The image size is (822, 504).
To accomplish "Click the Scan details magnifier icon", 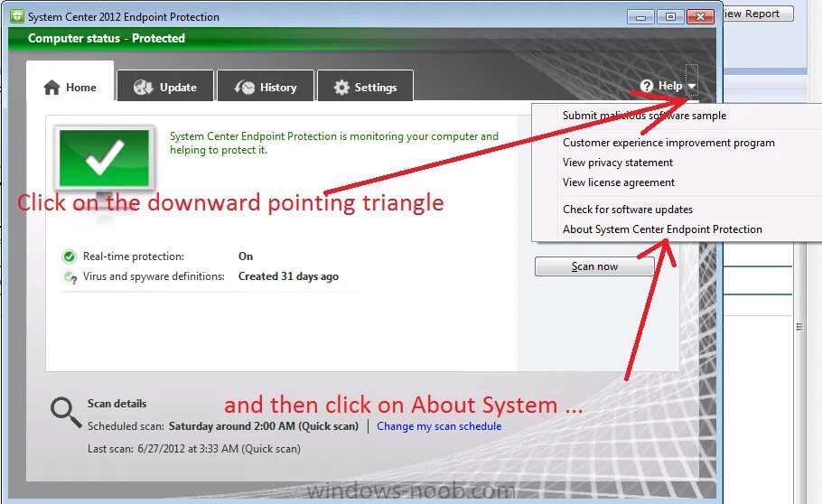I will [x=66, y=412].
